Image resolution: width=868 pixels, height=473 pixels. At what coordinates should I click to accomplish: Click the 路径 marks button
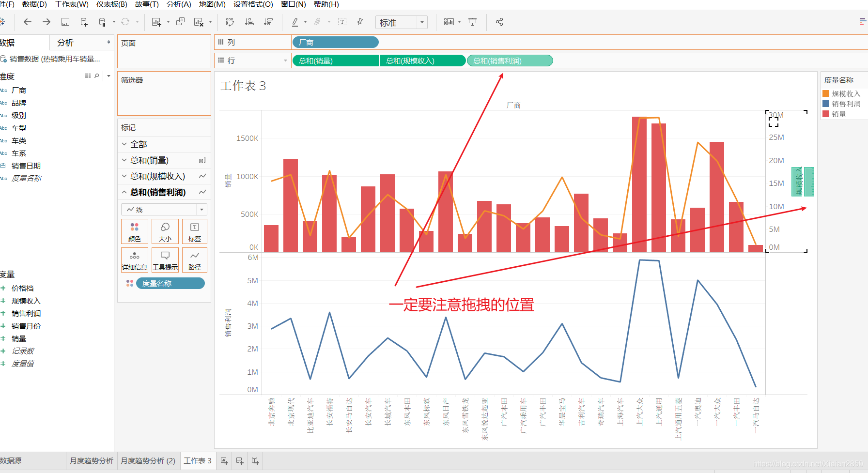click(x=195, y=260)
